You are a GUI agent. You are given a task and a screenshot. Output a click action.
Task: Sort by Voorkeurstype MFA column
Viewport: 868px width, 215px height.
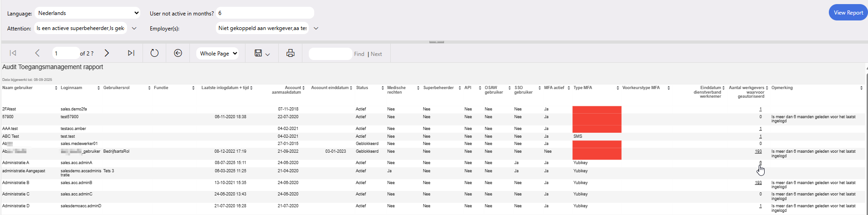pos(669,88)
